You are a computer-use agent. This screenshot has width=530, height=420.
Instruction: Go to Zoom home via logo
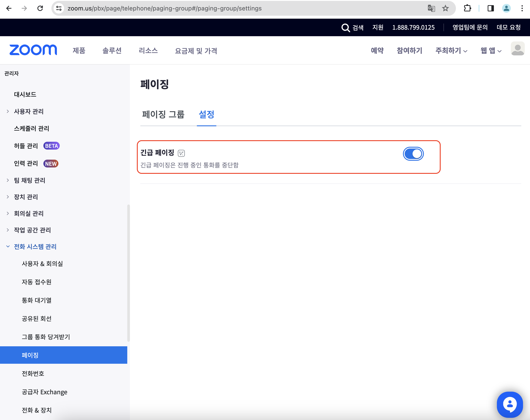[x=33, y=50]
